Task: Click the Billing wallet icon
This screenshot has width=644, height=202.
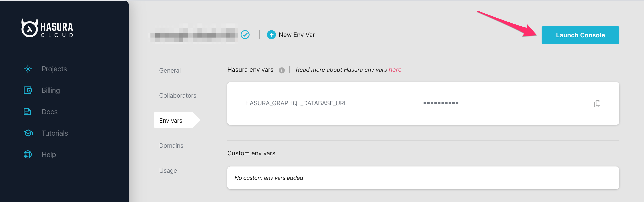Action: click(x=28, y=90)
